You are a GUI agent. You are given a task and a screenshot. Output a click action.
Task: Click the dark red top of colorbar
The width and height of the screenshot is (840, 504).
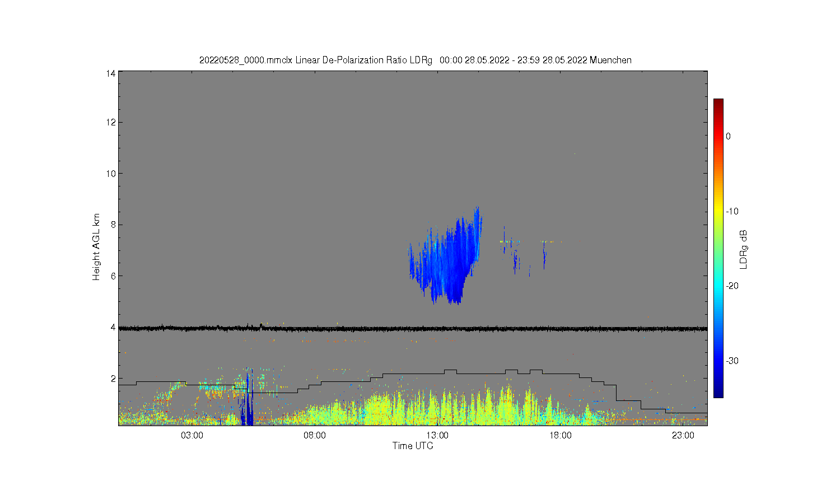coord(718,102)
